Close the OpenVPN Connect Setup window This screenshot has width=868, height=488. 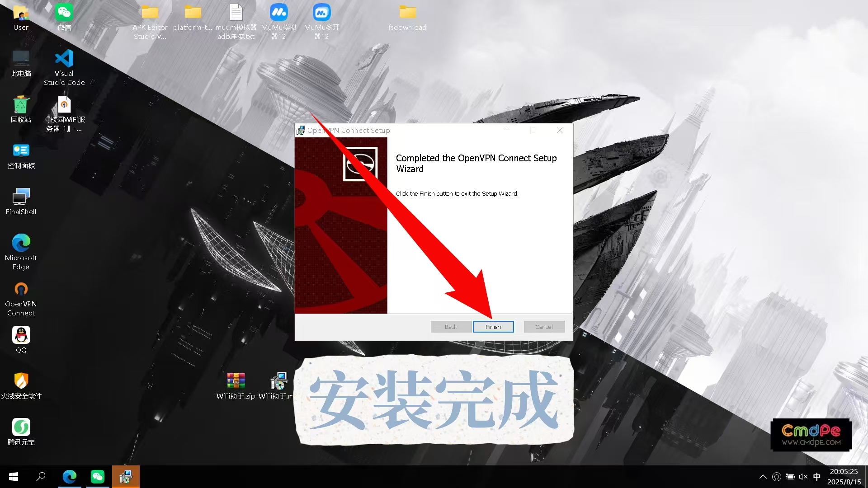pyautogui.click(x=560, y=130)
